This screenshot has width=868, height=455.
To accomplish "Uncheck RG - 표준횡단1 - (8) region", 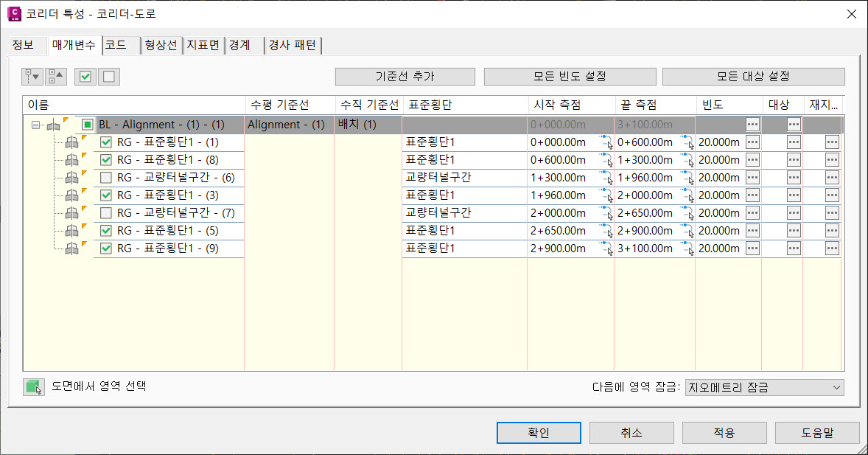I will click(106, 160).
